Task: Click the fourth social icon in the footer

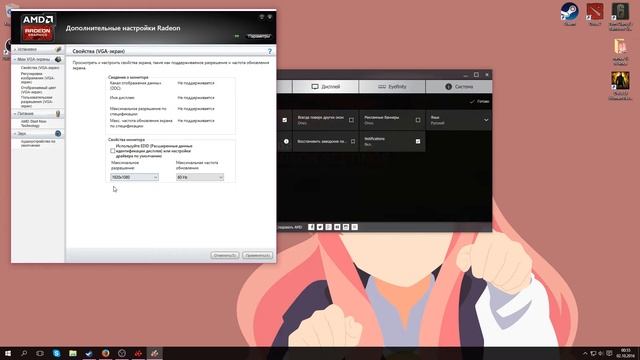Action: 337,227
